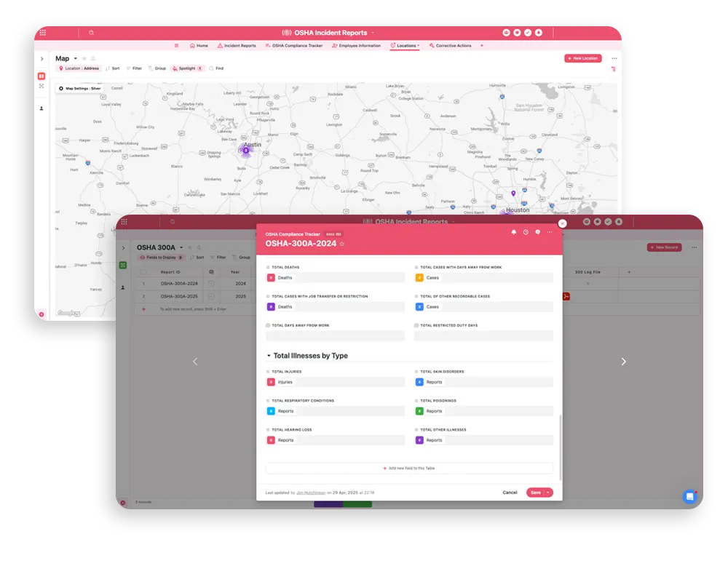
Task: Click New Location button
Action: click(583, 58)
